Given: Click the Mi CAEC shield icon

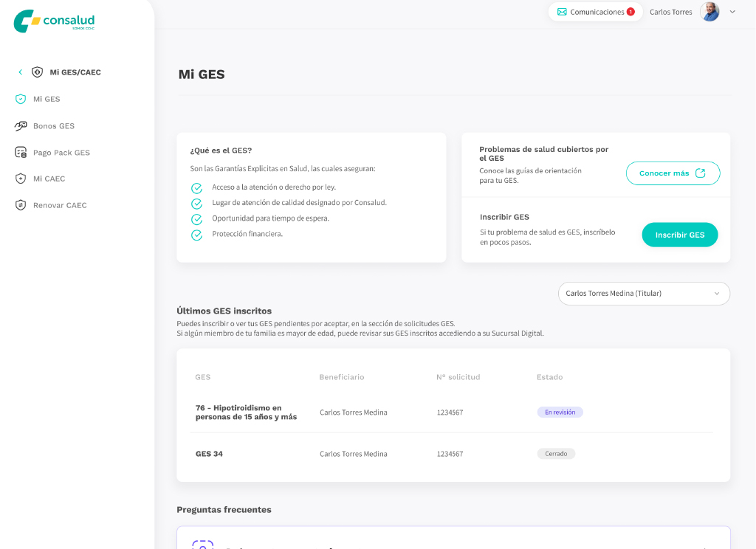Looking at the screenshot, I should 21,179.
